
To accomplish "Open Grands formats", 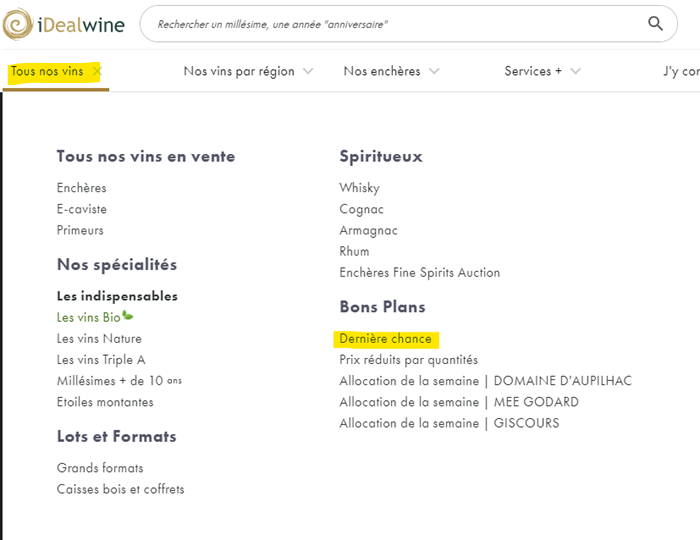I will click(x=100, y=468).
